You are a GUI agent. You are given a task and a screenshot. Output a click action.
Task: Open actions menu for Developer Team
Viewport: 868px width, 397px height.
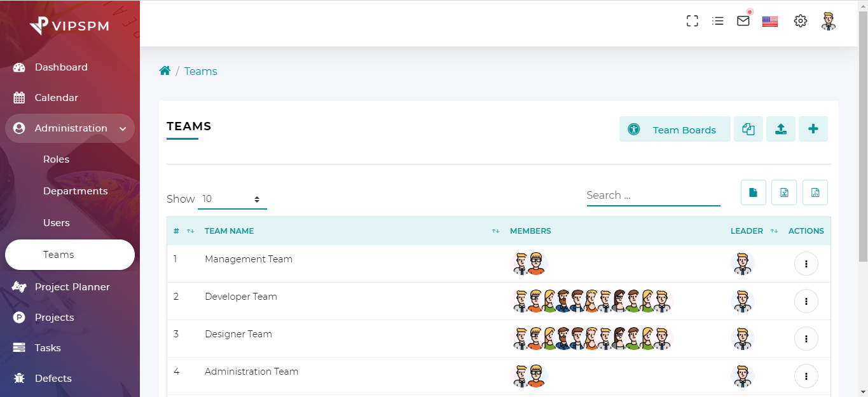click(806, 301)
